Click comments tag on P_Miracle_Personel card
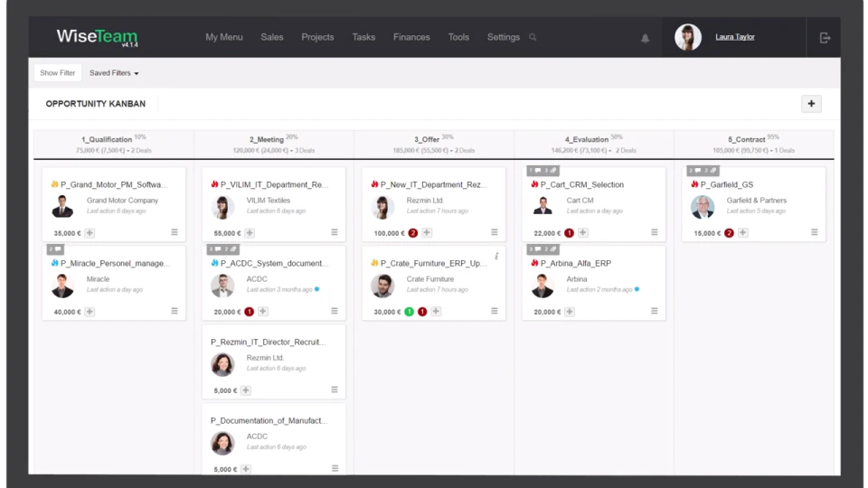Viewport: 868px width, 488px height. (x=55, y=249)
